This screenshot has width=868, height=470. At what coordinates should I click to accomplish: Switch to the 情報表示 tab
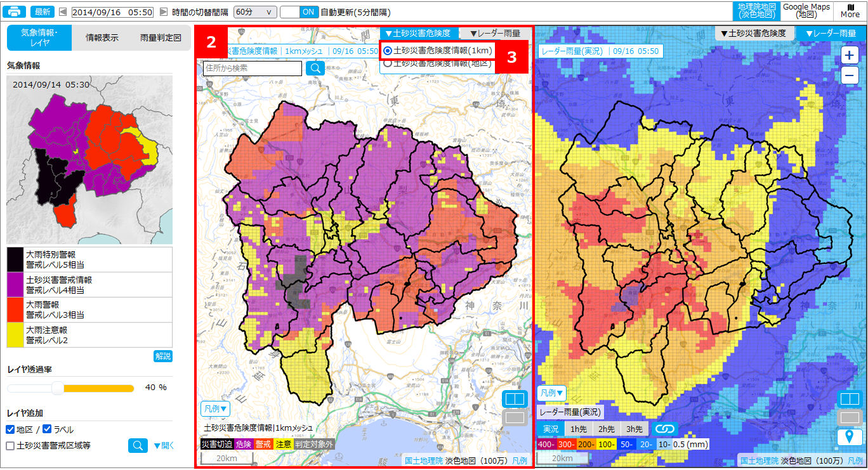click(102, 38)
